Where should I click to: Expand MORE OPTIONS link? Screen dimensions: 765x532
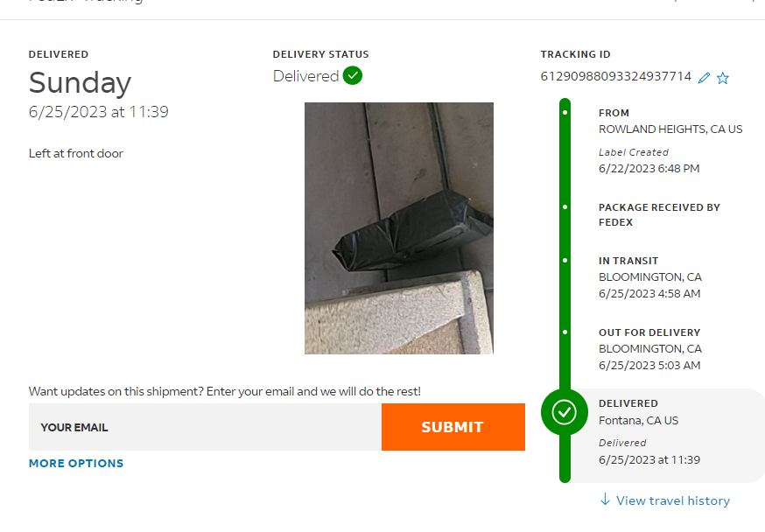(76, 463)
